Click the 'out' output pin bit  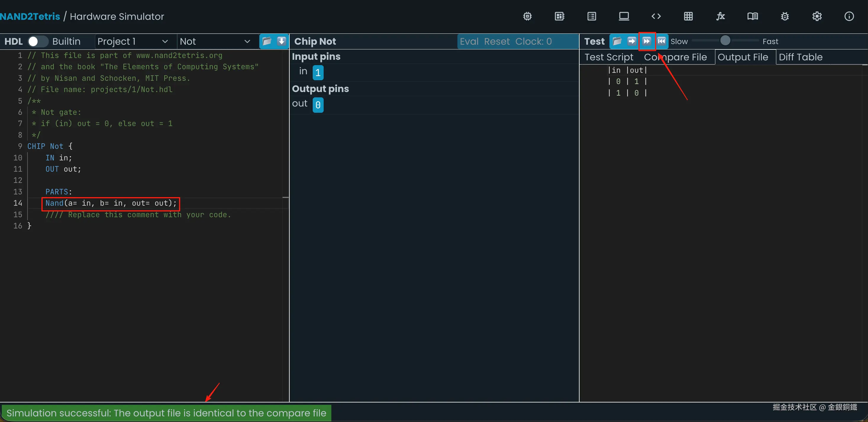318,105
